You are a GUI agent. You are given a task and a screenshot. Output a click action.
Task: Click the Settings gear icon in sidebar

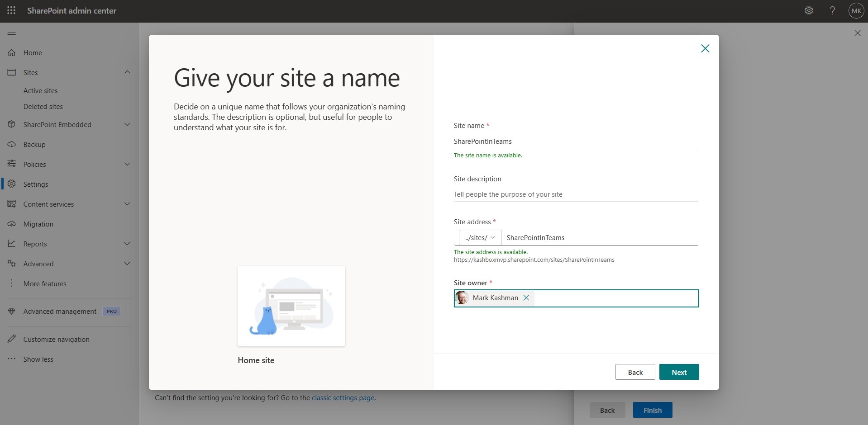(12, 184)
